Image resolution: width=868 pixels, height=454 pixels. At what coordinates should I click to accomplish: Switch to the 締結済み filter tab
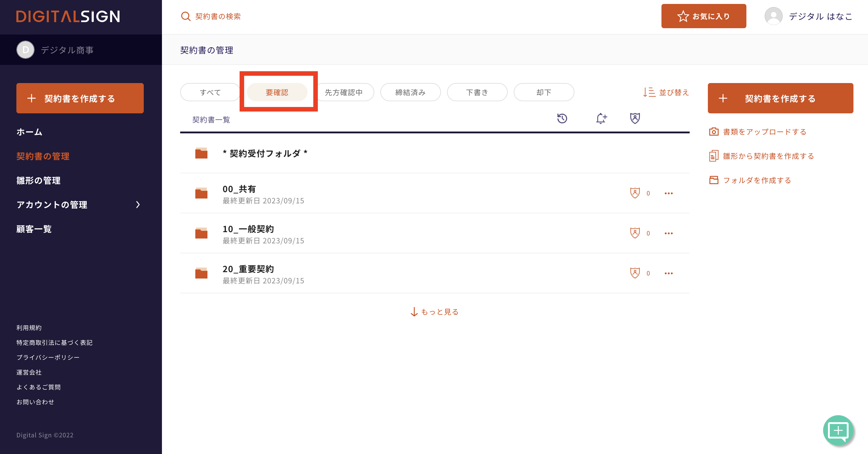click(x=410, y=92)
